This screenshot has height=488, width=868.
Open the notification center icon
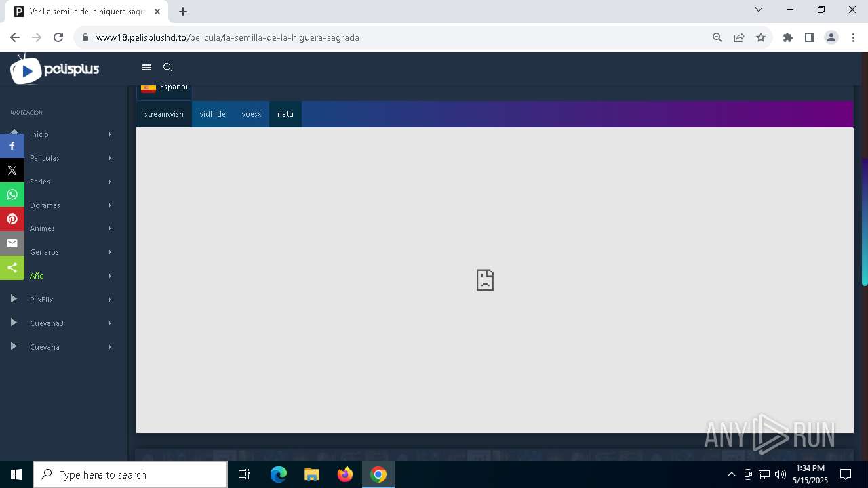[x=846, y=474]
